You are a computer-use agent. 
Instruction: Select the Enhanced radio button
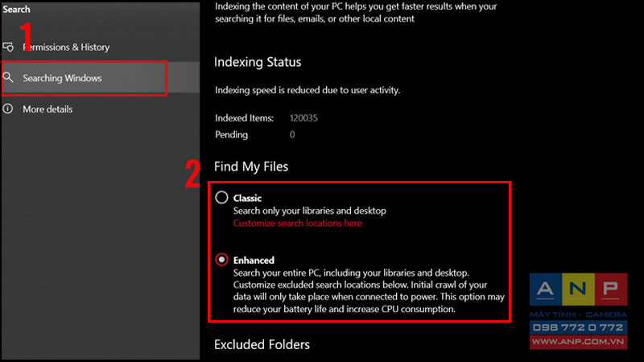click(x=221, y=259)
